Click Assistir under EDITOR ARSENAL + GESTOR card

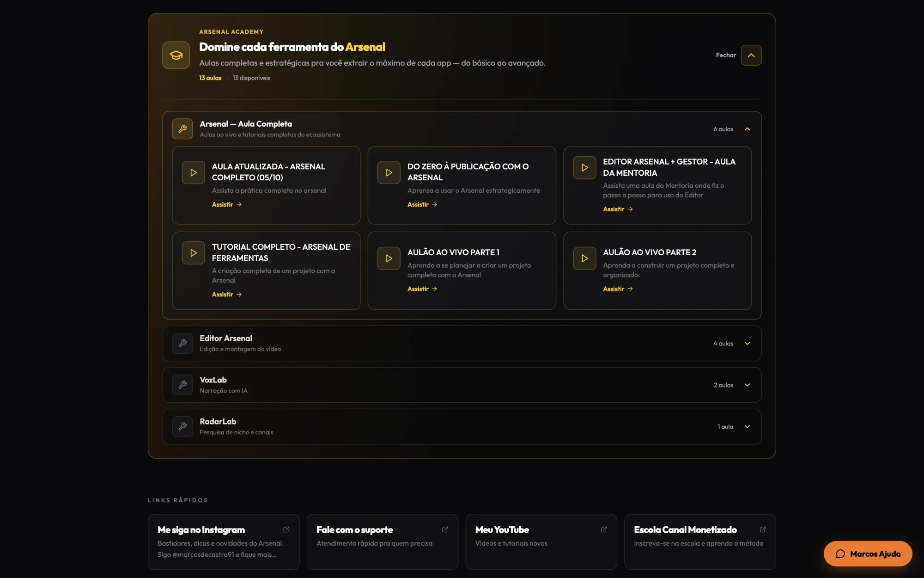pos(618,209)
